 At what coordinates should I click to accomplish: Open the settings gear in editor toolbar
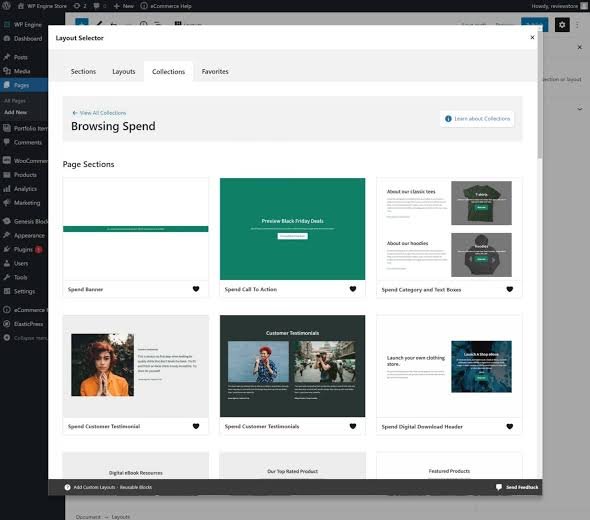(x=562, y=25)
